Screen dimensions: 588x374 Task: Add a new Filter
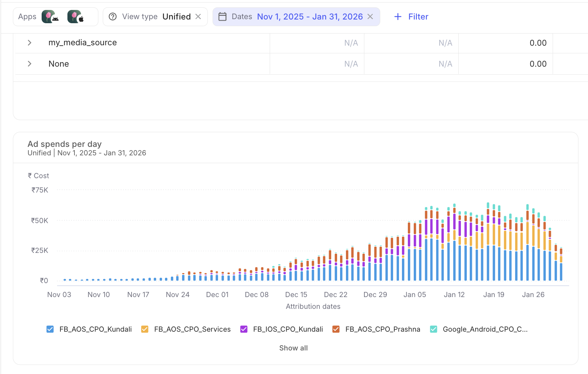(411, 17)
